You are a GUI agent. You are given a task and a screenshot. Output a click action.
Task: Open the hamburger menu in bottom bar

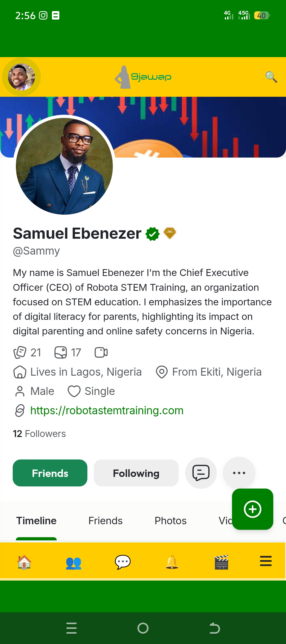266,561
